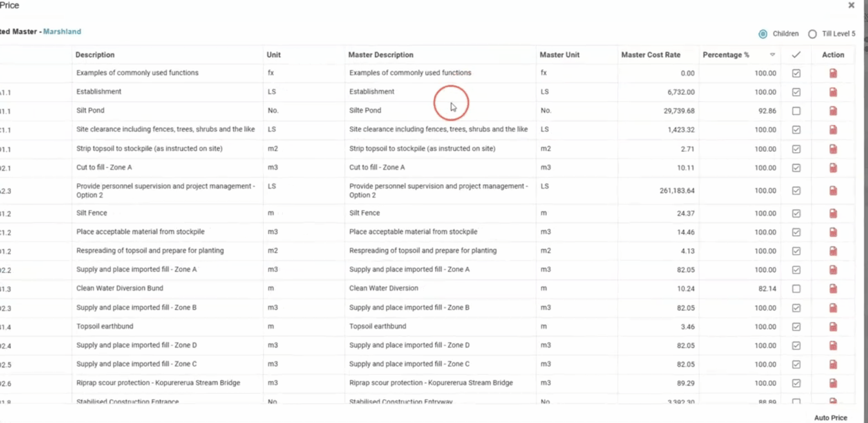
Task: Select the Children radio button
Action: tap(763, 34)
